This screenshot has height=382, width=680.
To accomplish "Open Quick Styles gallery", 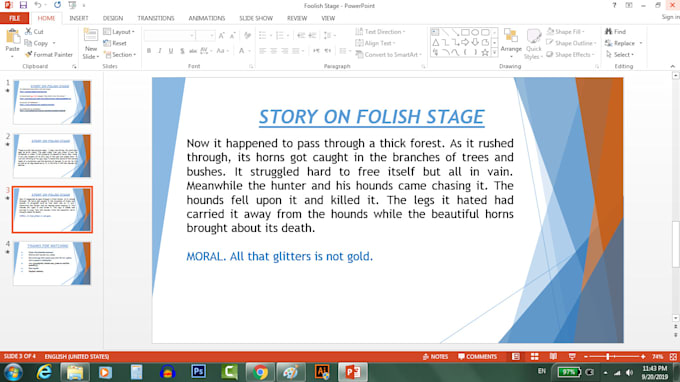I will pyautogui.click(x=533, y=43).
